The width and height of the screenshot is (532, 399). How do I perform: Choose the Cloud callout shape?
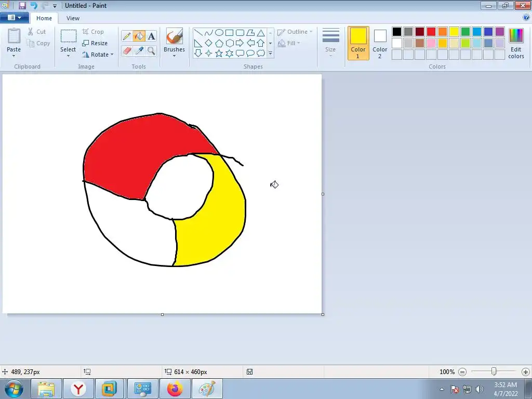click(261, 54)
